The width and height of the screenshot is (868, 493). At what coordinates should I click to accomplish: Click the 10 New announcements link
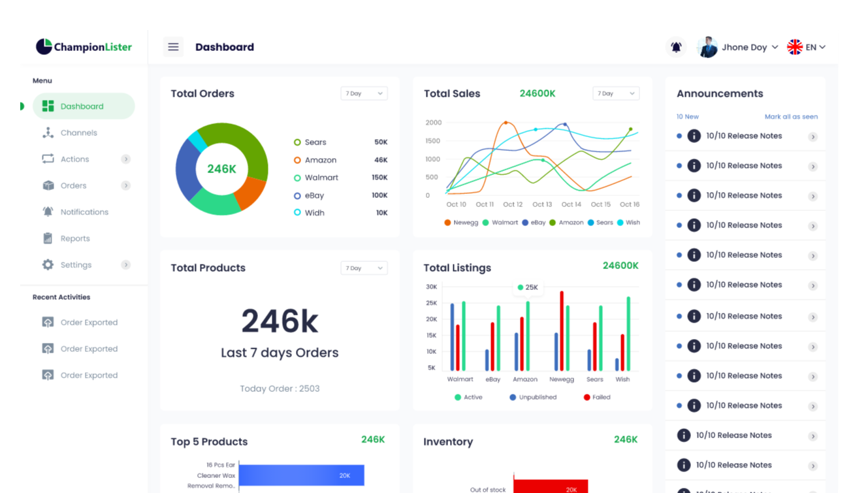pos(688,116)
